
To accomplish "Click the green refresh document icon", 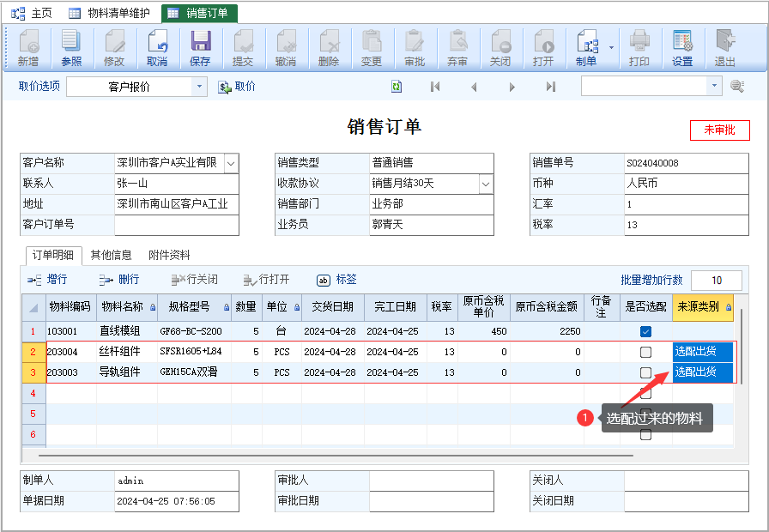I will coord(397,87).
